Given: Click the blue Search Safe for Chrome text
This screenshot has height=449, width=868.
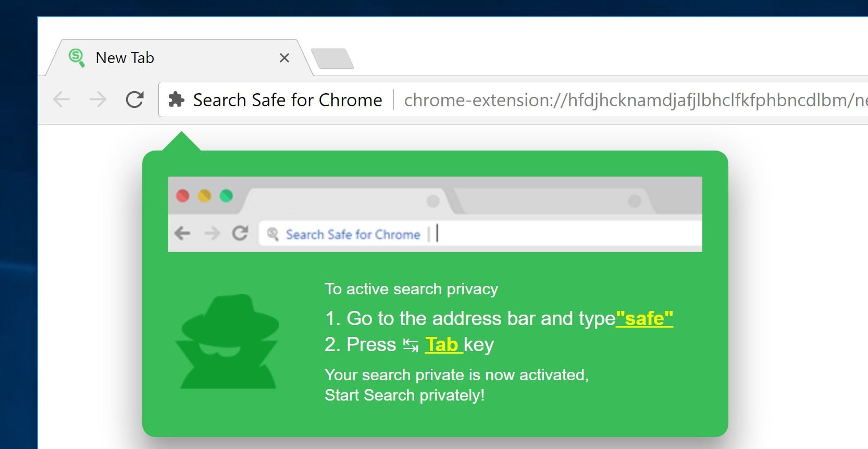Looking at the screenshot, I should [353, 234].
